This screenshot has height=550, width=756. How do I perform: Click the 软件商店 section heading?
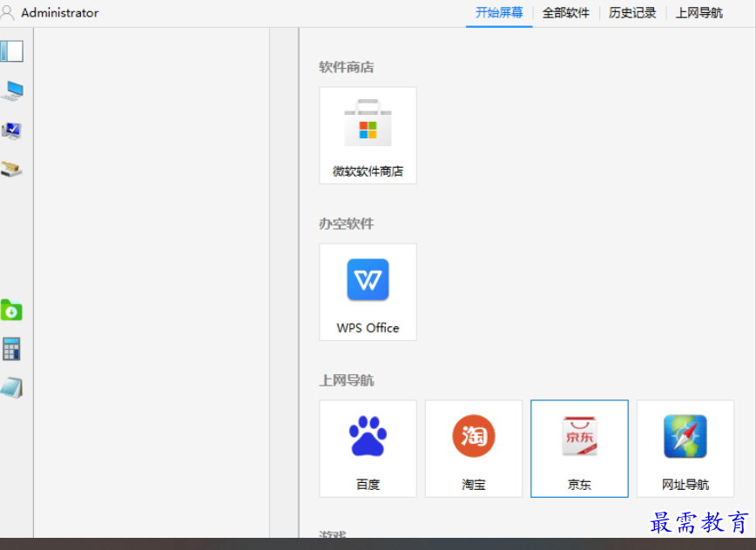coord(346,67)
